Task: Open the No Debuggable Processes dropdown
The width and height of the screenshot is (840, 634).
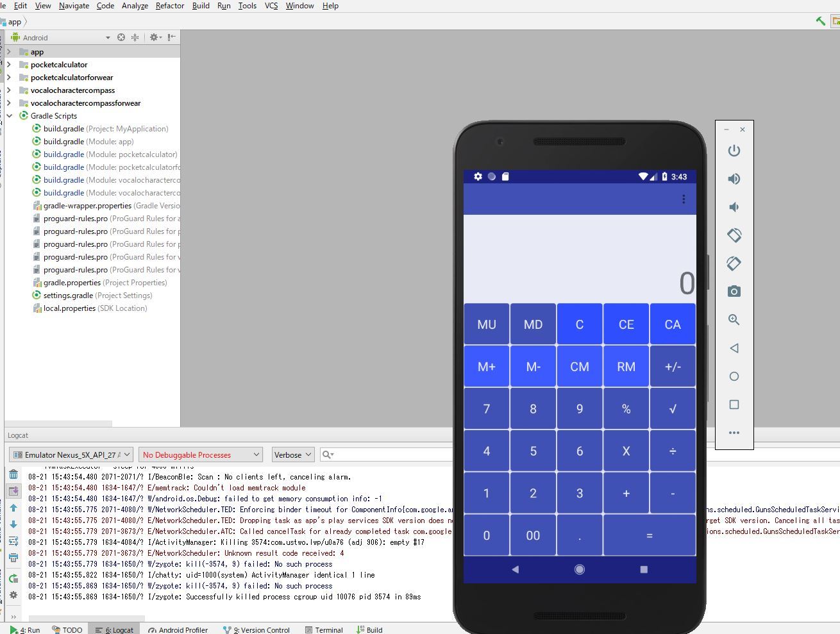Action: coord(201,455)
